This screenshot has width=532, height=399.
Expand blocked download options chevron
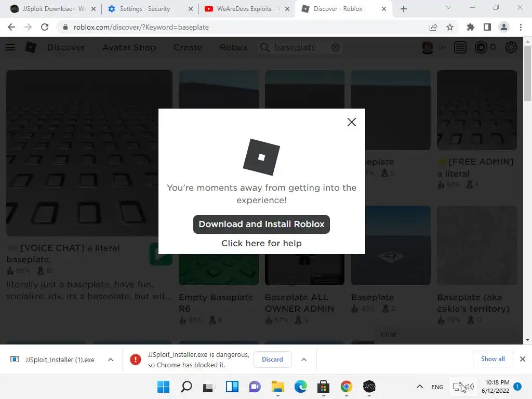click(304, 360)
